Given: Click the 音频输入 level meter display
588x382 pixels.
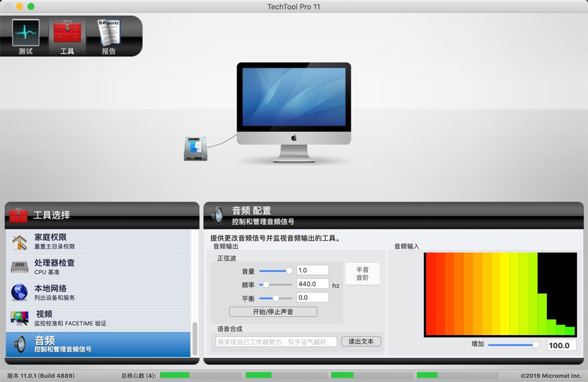Looking at the screenshot, I should coord(500,295).
